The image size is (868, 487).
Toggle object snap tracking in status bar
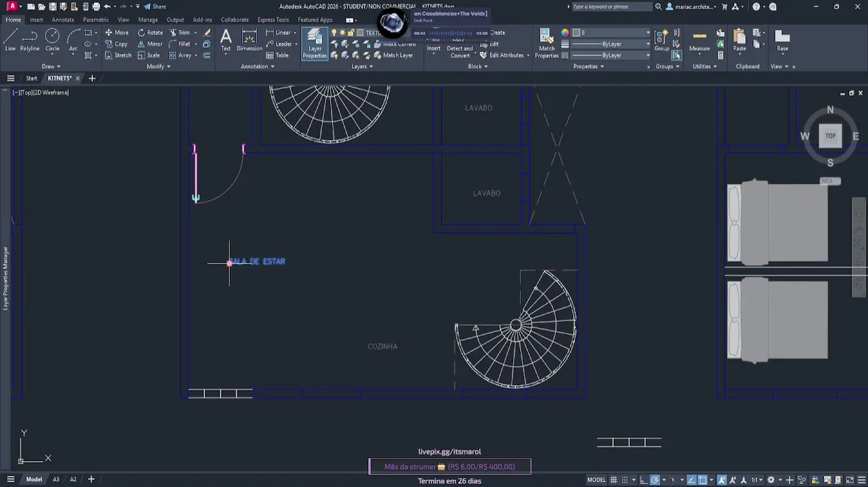pyautogui.click(x=691, y=480)
